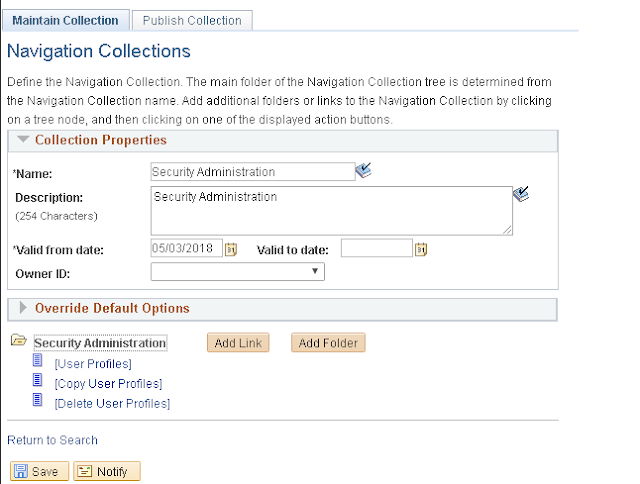This screenshot has height=484, width=640.
Task: Switch to Publish Collection tab
Action: click(x=192, y=20)
